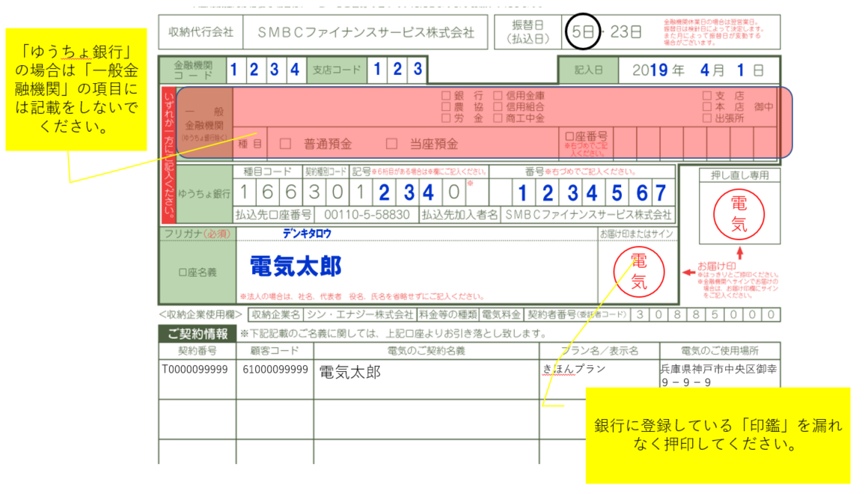This screenshot has height=494, width=868.
Task: Select the 5日 transfer date option
Action: [x=582, y=31]
